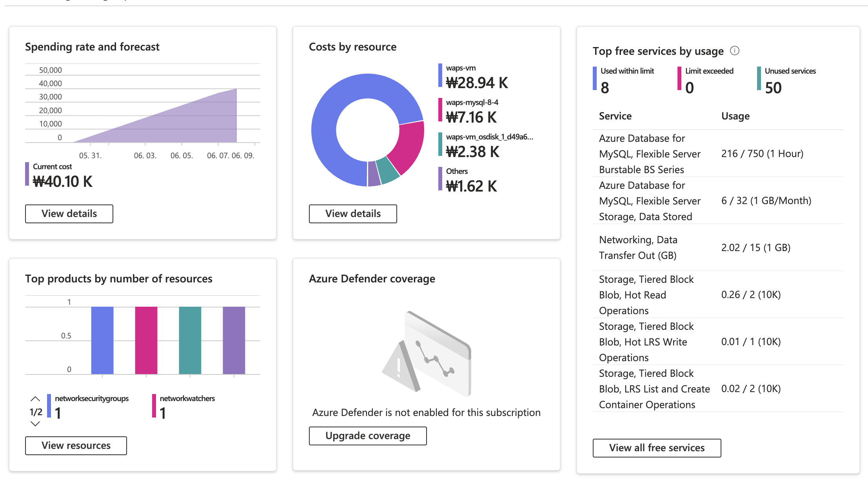This screenshot has height=481, width=868.
Task: Click the Usage column header
Action: (735, 116)
